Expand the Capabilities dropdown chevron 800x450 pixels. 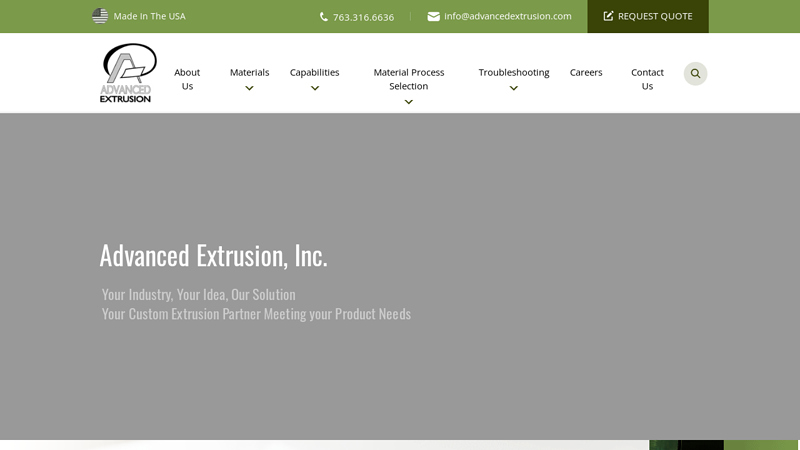[x=315, y=88]
